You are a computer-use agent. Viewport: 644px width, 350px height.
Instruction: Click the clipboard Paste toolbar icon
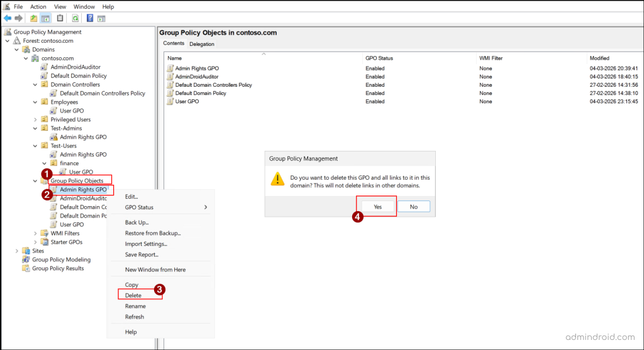60,18
